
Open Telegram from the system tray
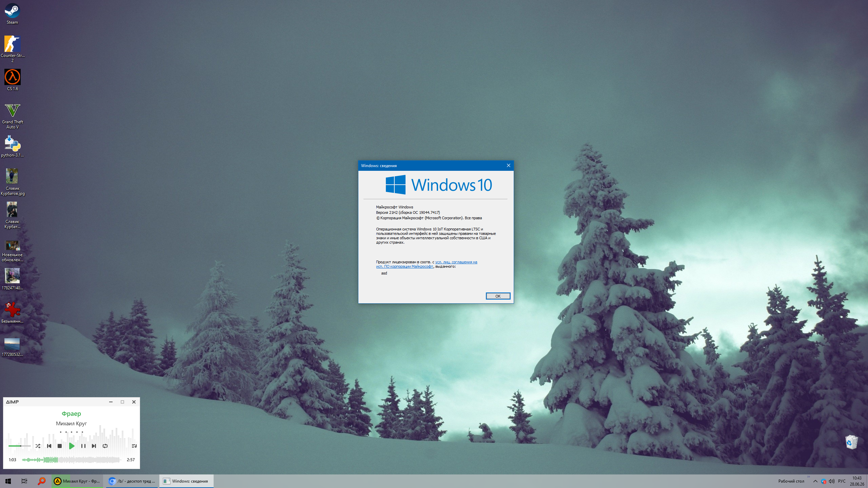coord(824,481)
